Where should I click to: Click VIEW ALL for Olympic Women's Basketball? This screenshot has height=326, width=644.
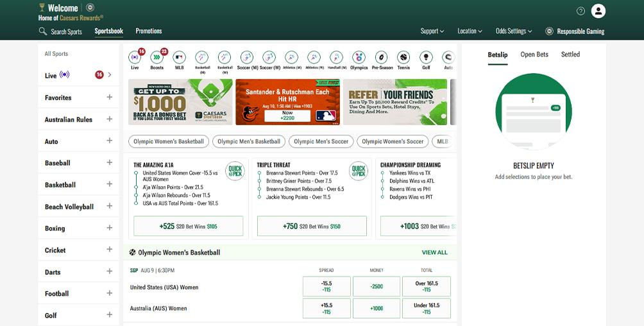434,252
